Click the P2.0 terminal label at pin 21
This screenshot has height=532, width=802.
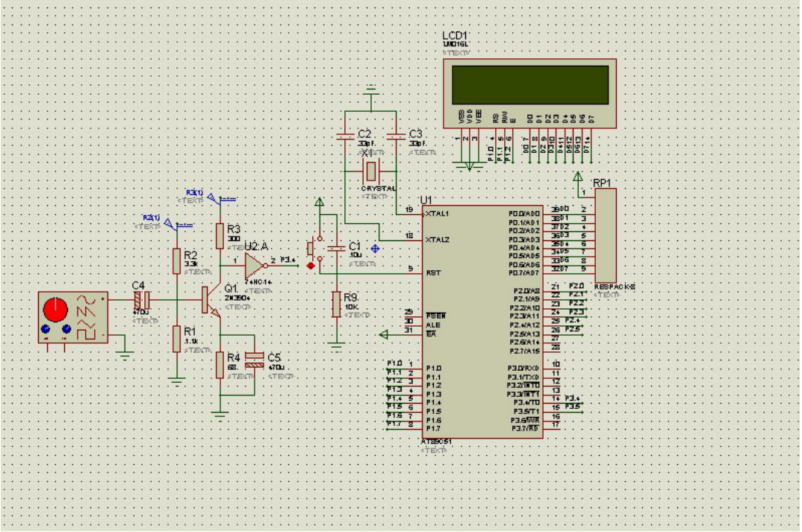[x=576, y=287]
